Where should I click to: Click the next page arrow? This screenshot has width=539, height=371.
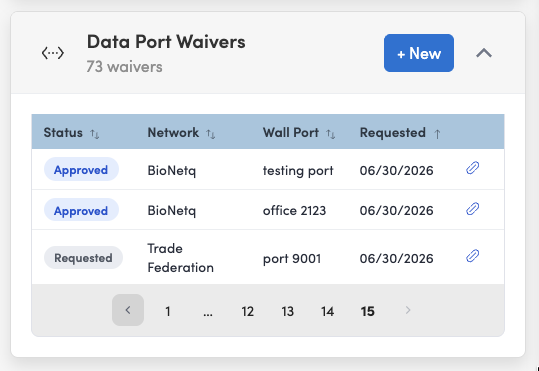click(x=408, y=310)
